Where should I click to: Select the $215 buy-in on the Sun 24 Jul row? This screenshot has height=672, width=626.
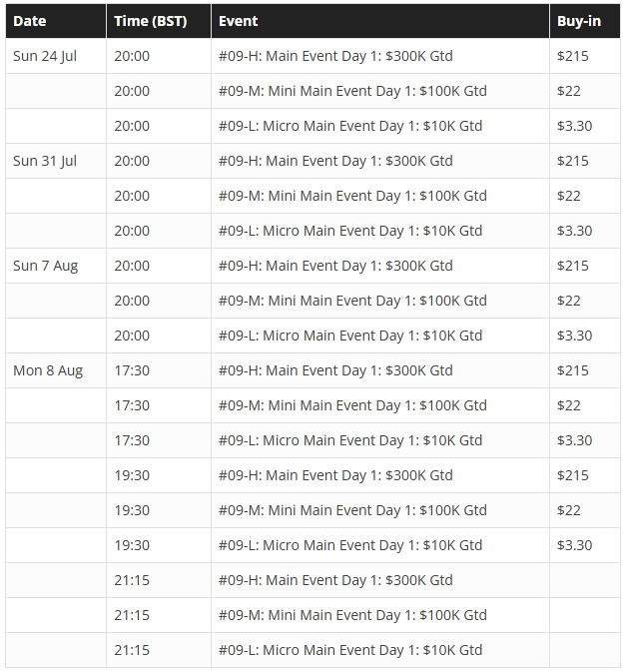573,56
